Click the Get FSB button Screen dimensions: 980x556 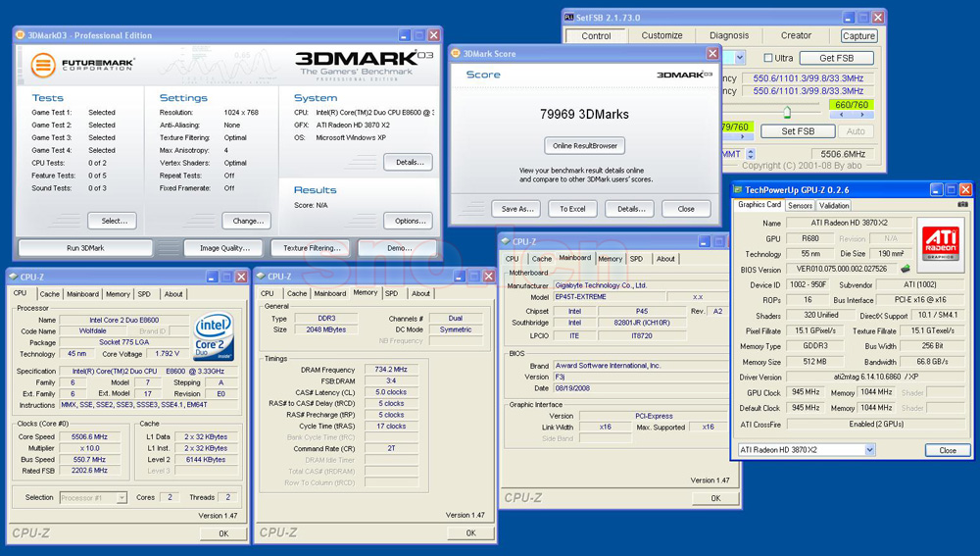coord(836,58)
